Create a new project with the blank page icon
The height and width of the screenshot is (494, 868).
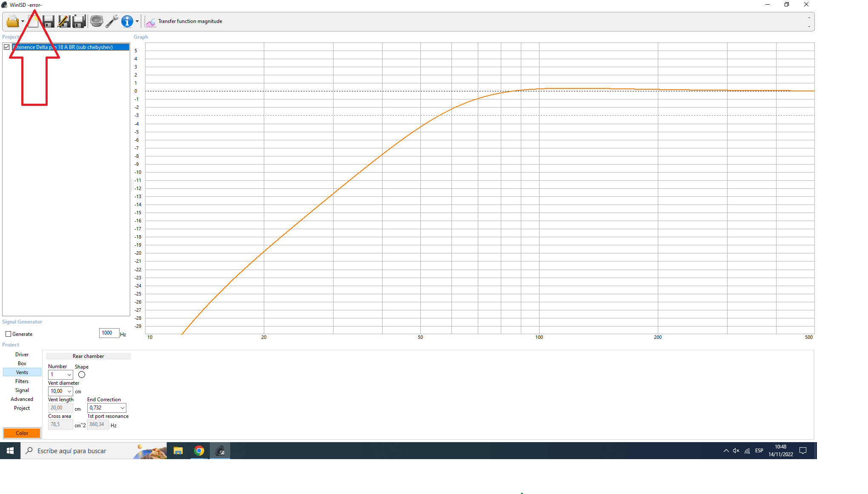click(x=33, y=21)
